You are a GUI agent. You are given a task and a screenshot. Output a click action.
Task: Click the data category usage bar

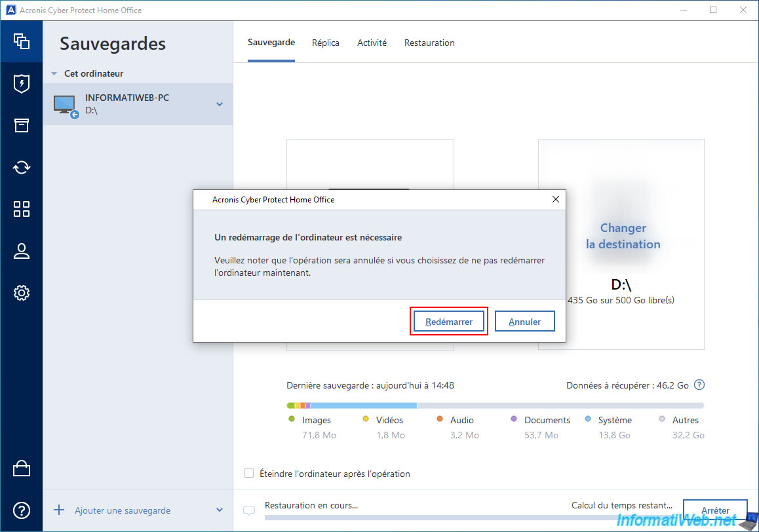[x=496, y=405]
